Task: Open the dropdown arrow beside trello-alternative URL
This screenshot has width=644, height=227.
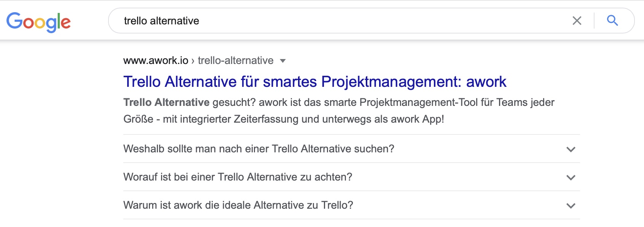Action: click(x=282, y=61)
